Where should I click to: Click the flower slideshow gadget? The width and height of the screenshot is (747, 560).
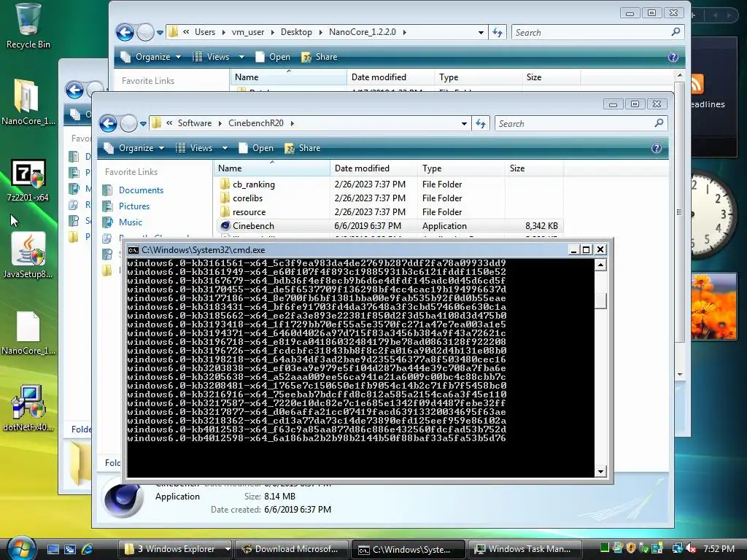[713, 306]
